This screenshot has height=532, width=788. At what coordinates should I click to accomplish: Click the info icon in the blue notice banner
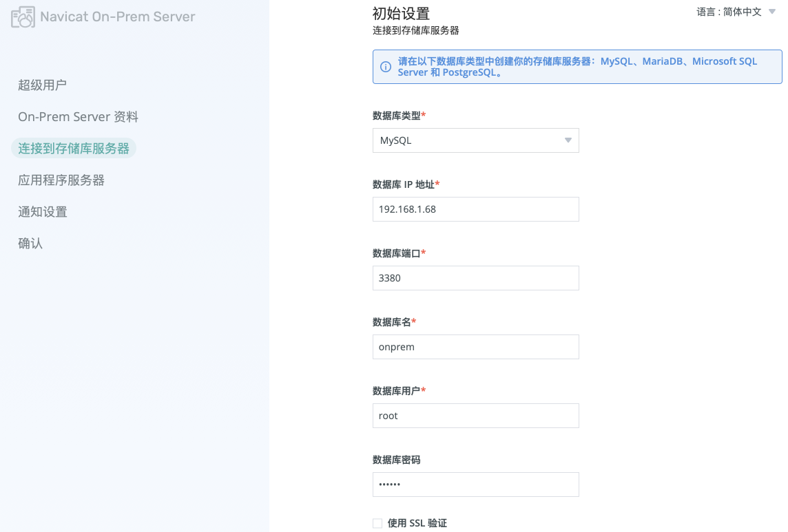tap(386, 66)
